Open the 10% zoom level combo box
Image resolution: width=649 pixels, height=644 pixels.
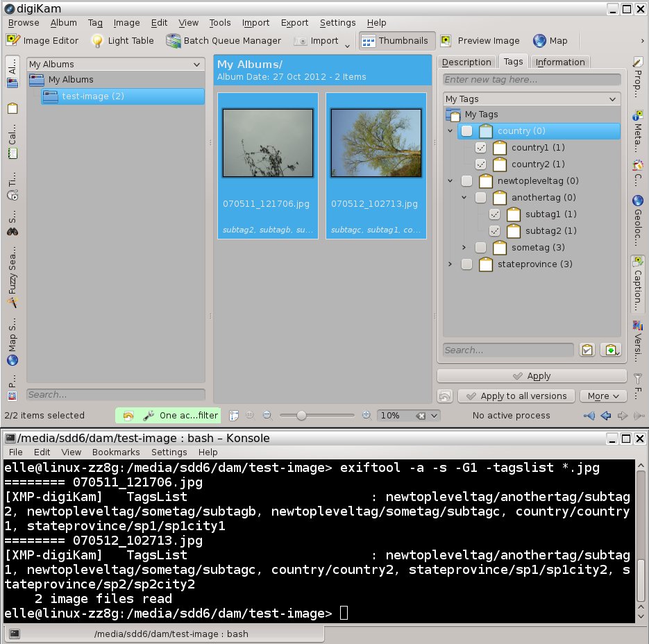[408, 415]
